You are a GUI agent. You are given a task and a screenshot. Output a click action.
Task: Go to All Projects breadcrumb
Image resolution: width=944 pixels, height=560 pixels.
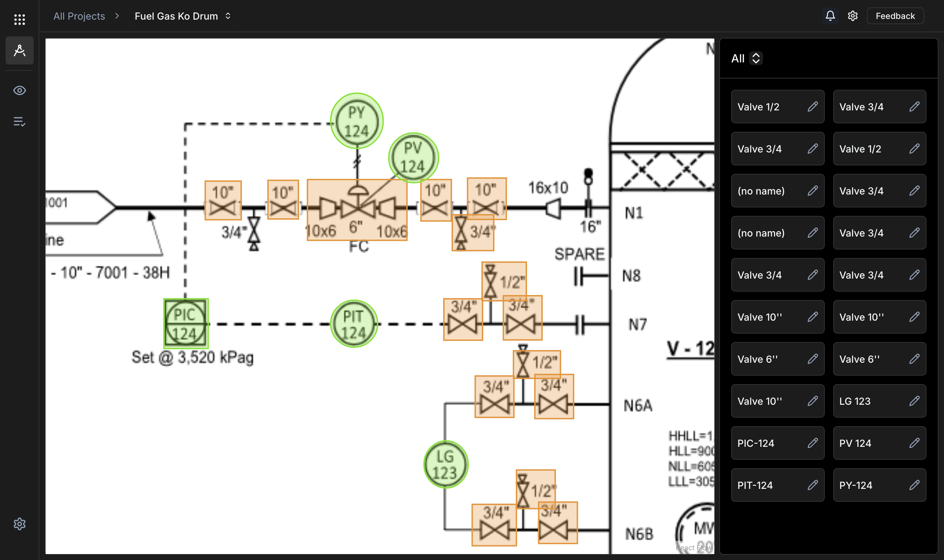tap(79, 16)
